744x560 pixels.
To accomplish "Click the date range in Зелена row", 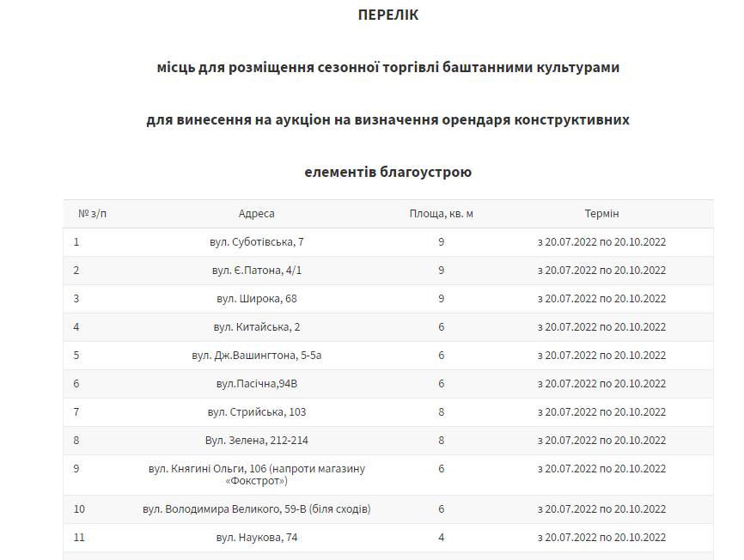I will click(601, 441).
